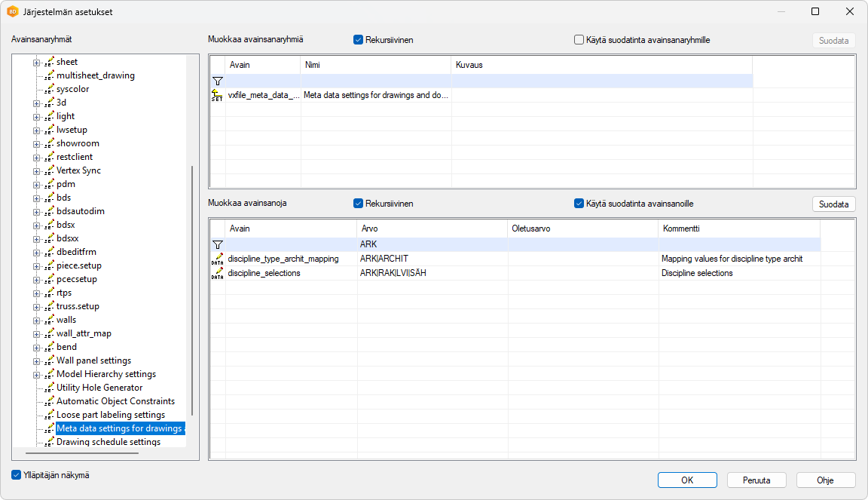Screen dimensions: 868x500
Task: Click the active Suodata button for keywords
Action: click(833, 204)
